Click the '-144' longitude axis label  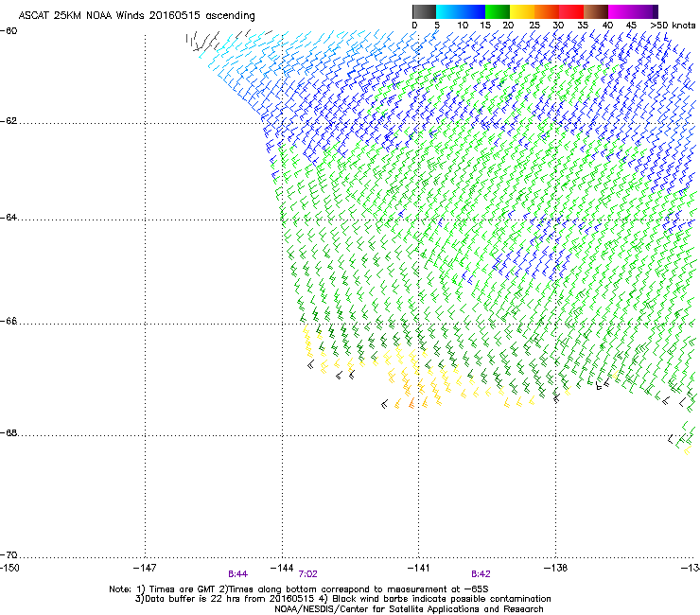(x=282, y=568)
